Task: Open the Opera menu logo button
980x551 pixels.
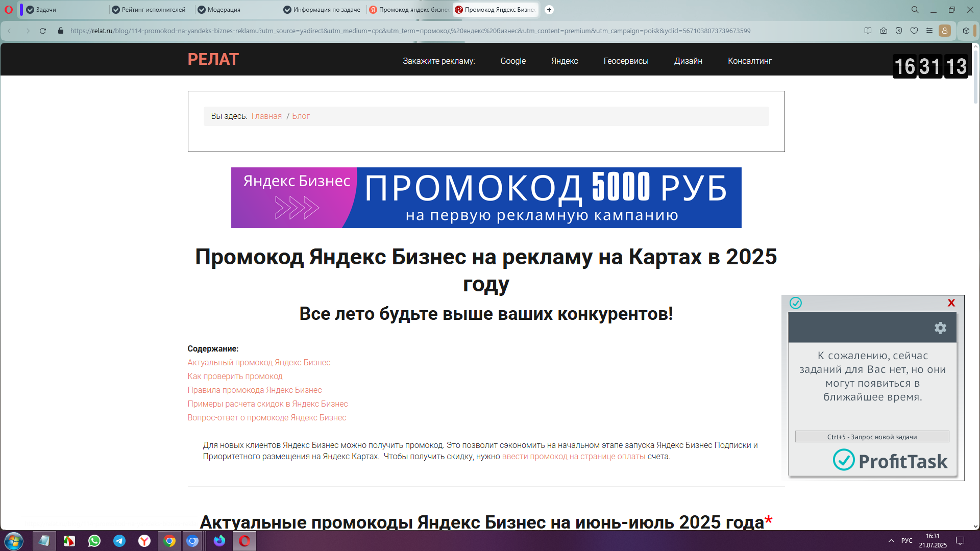Action: coord(9,10)
